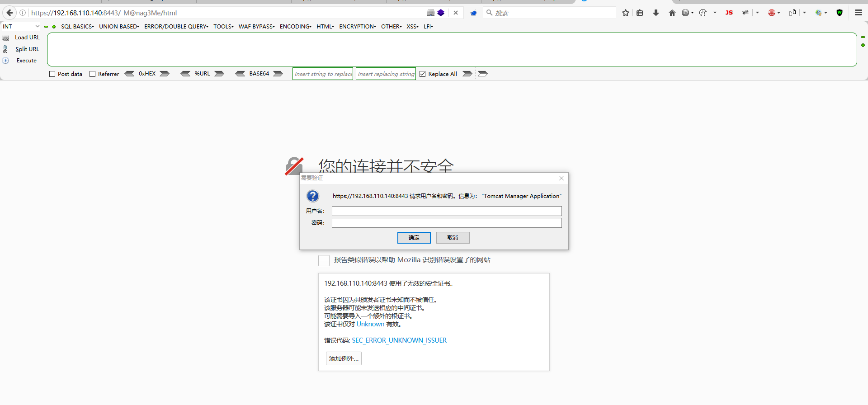Click the 用户名 username field
This screenshot has width=868, height=405.
point(447,211)
